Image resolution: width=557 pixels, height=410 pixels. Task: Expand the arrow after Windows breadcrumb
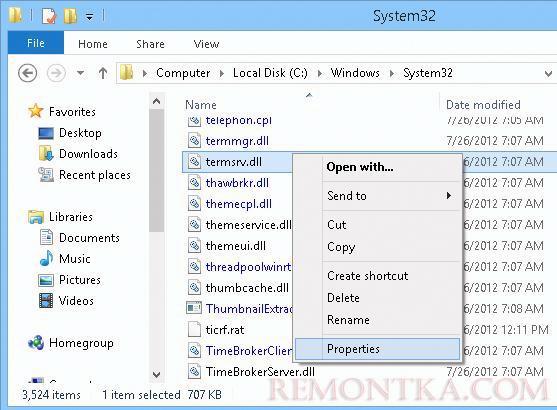(391, 74)
